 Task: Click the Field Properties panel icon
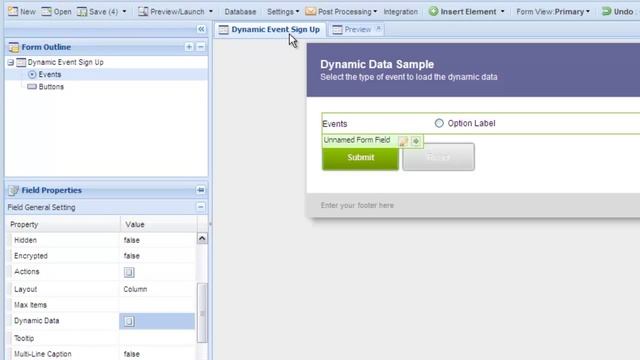[13, 190]
